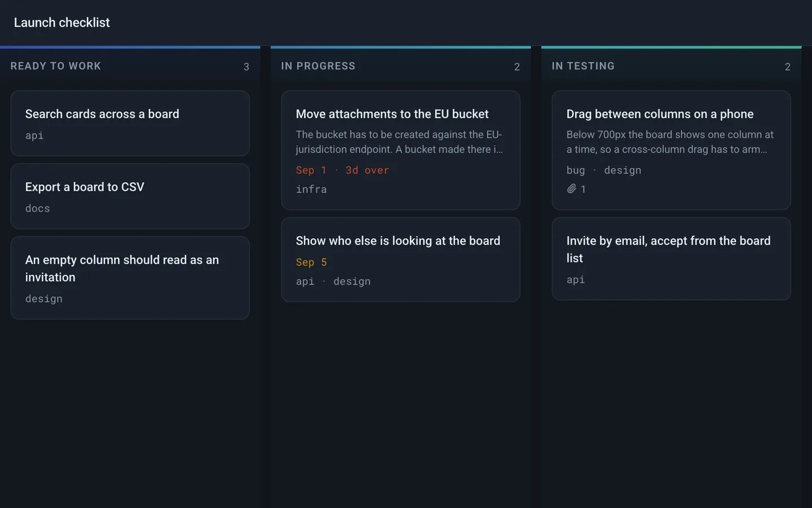Click the 3d over overdue label
This screenshot has width=812, height=508.
367,170
